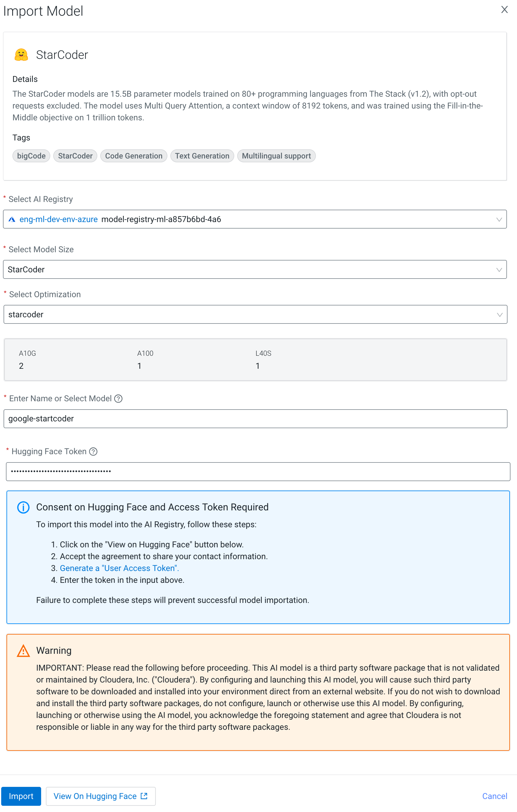Click into the Hugging Face Token field
This screenshot has width=517, height=812.
coord(258,471)
